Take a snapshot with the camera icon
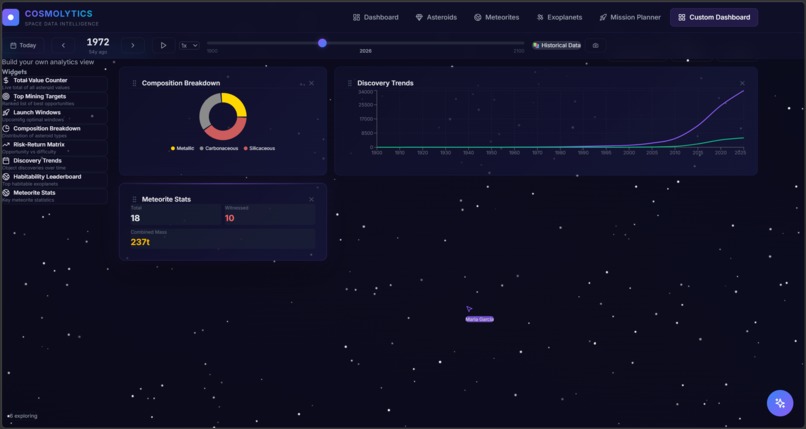 [x=595, y=45]
